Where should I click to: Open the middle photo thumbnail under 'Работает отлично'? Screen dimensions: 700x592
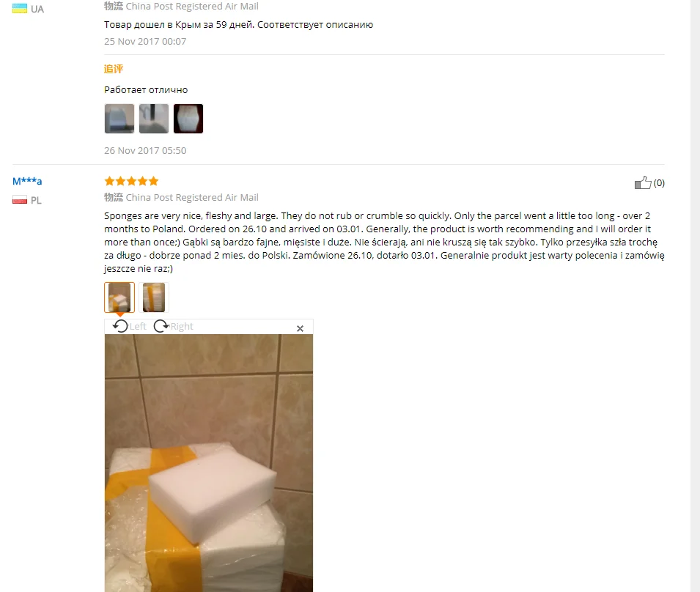(154, 119)
